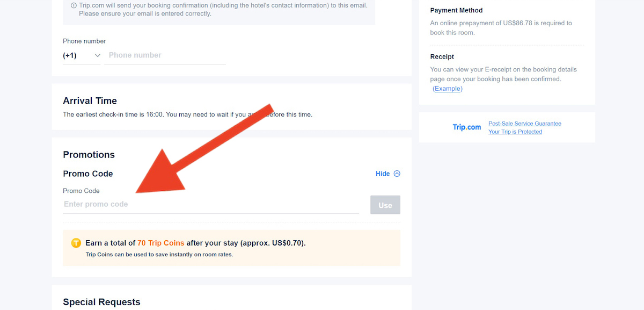Click the down arrow beside country code
The height and width of the screenshot is (310, 644).
tap(98, 55)
